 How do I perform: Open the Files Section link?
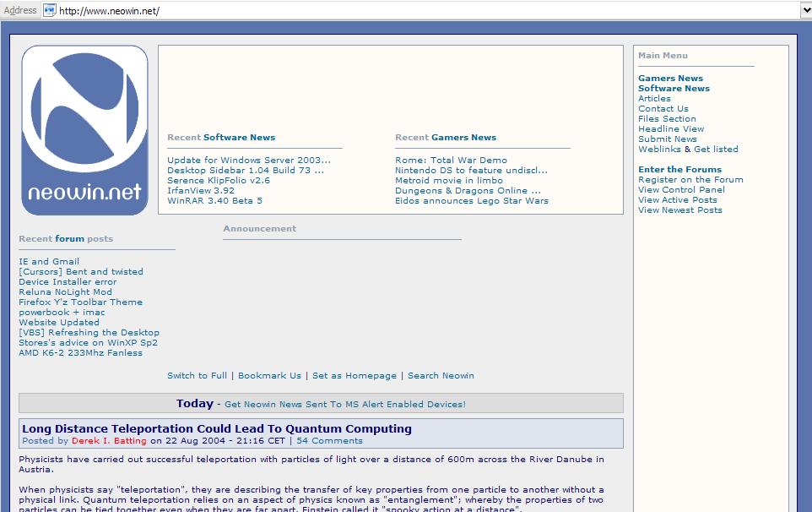point(667,118)
